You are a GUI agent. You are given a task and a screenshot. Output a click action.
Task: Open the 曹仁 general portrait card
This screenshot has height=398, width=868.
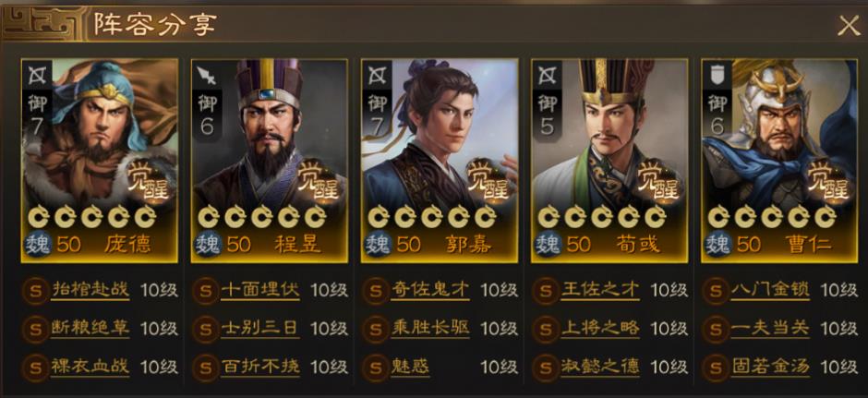[779, 160]
